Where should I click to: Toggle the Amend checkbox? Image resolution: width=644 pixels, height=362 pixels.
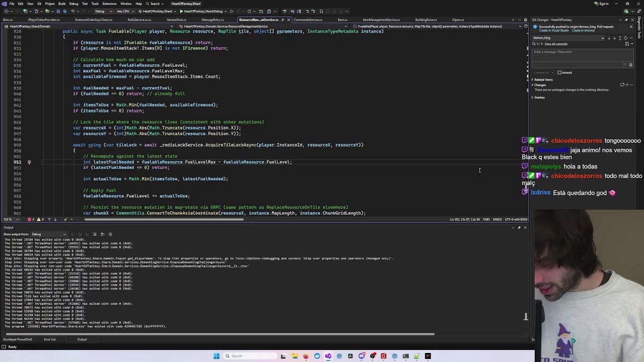point(559,72)
